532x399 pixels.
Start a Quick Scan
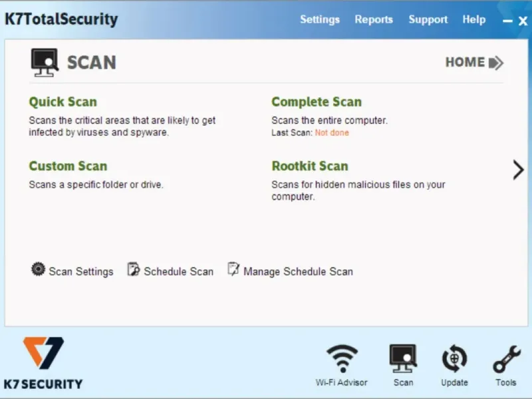[63, 102]
